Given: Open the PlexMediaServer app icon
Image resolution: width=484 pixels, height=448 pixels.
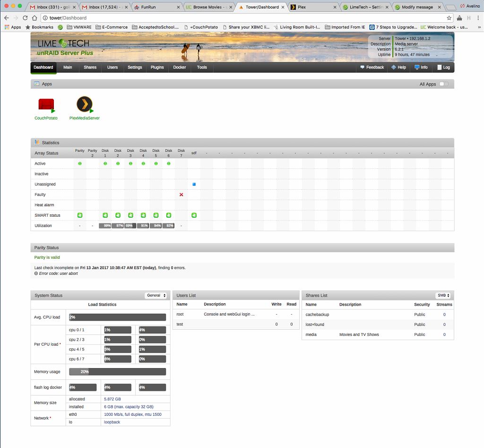Looking at the screenshot, I should click(x=85, y=105).
